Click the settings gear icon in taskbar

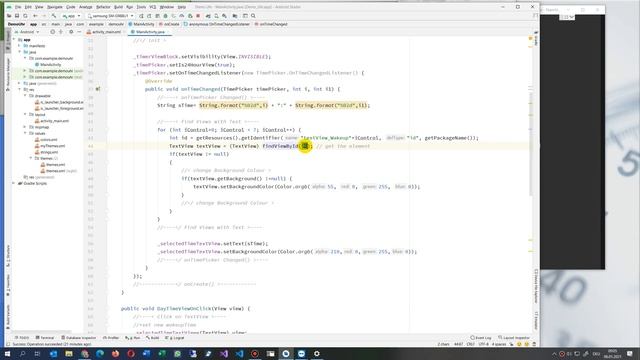tap(317, 353)
